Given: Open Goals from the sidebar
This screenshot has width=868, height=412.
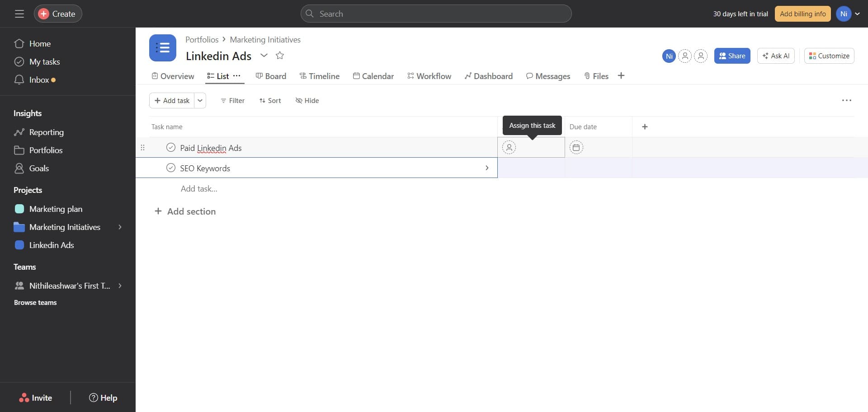Looking at the screenshot, I should pyautogui.click(x=39, y=168).
